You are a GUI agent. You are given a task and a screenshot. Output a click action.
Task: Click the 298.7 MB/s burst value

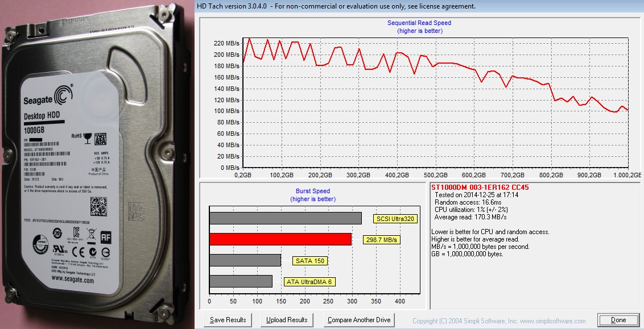tap(382, 240)
